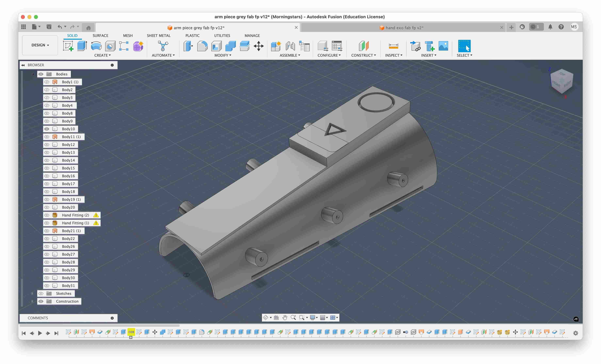Click the Insert Derive icon
This screenshot has width=601, height=364.
pos(415,46)
